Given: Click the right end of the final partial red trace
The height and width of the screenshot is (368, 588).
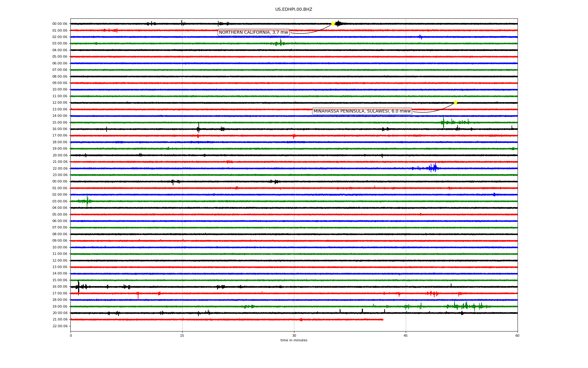Looking at the screenshot, I should coord(383,320).
